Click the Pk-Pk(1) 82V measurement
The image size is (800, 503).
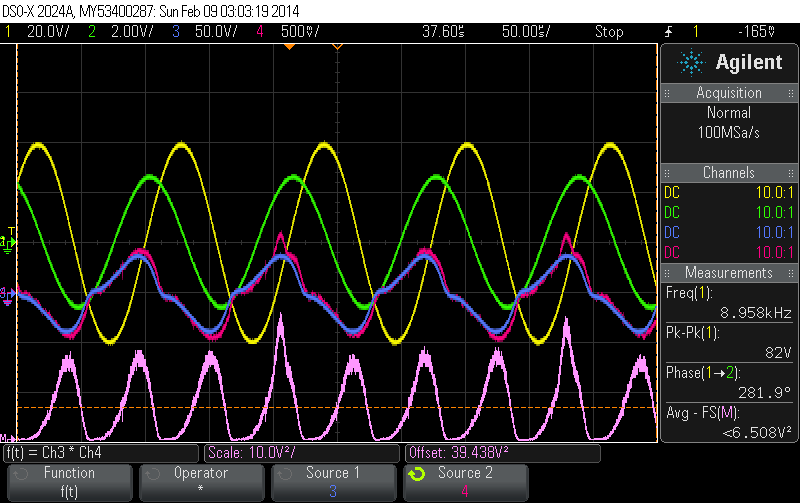[x=729, y=342]
